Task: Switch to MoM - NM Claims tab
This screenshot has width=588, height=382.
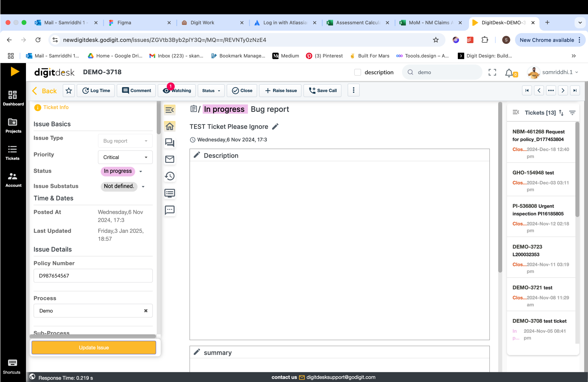Action: [x=431, y=22]
